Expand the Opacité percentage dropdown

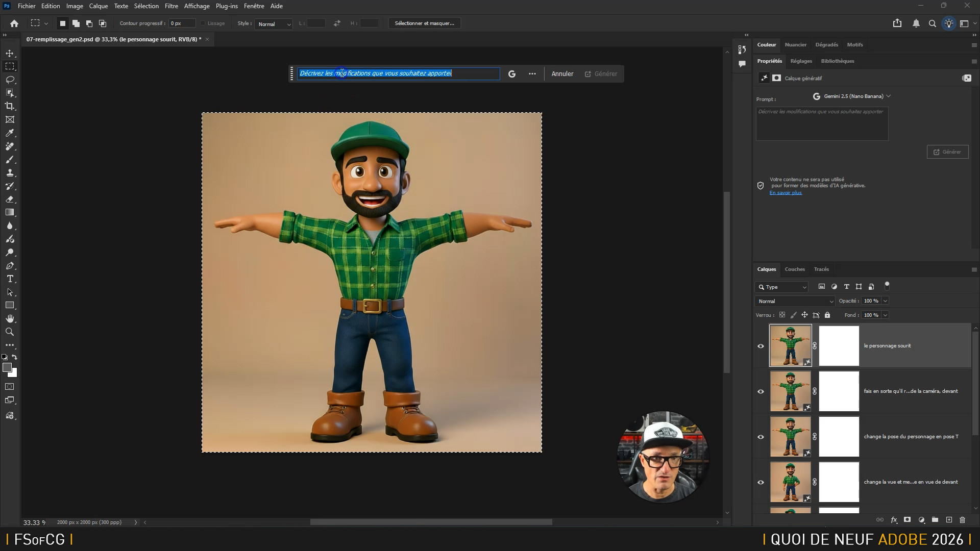885,301
